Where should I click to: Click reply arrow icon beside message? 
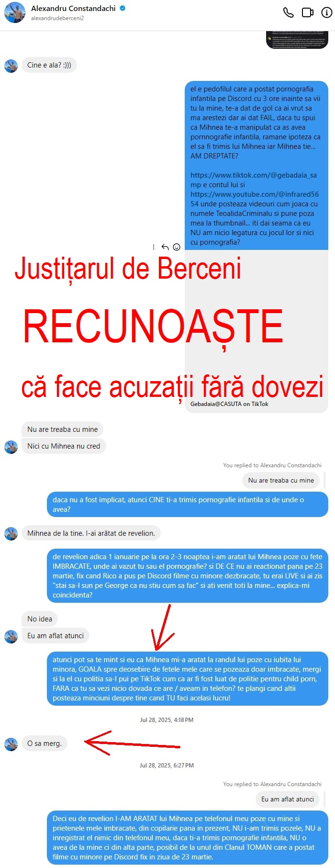(x=165, y=247)
